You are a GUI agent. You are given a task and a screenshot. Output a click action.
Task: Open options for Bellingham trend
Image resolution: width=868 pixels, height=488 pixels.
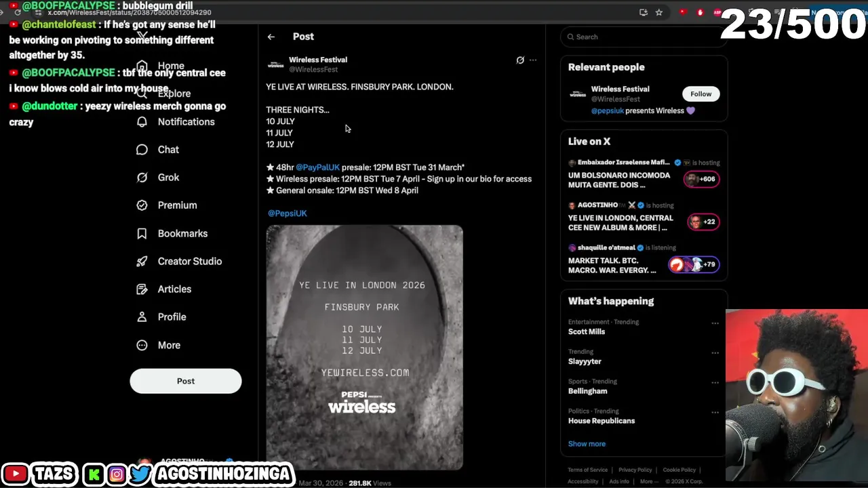(715, 383)
